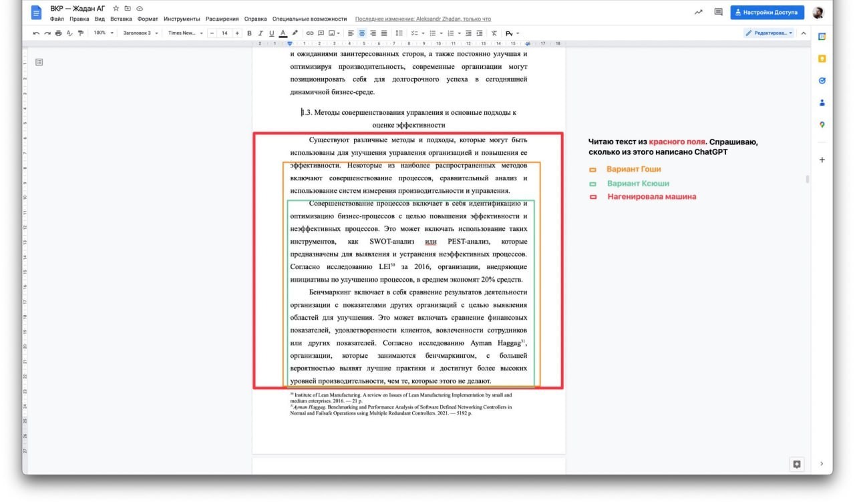
Task: Apply italic formatting
Action: 261,33
